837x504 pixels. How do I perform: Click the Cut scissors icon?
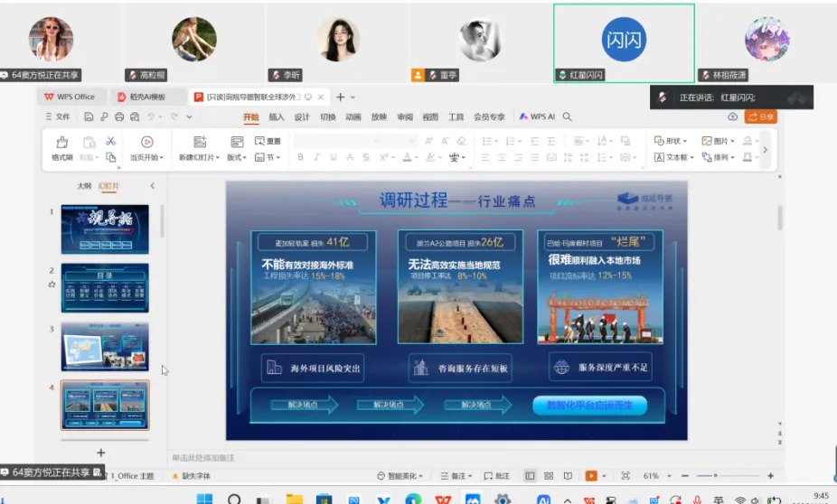(x=110, y=141)
